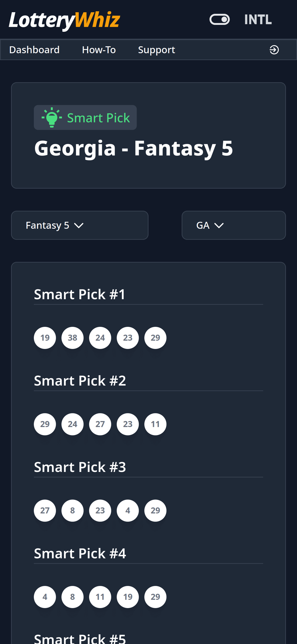Open the Support page link
Image resolution: width=297 pixels, height=644 pixels.
[x=157, y=50]
